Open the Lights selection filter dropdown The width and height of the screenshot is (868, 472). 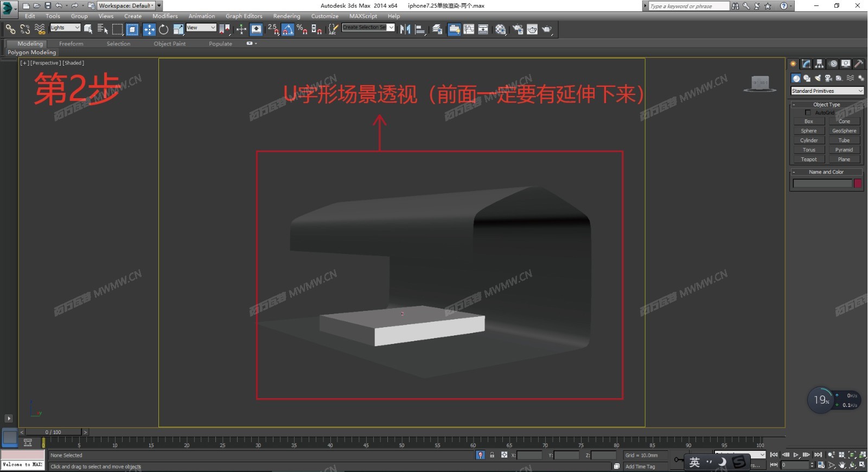point(65,28)
